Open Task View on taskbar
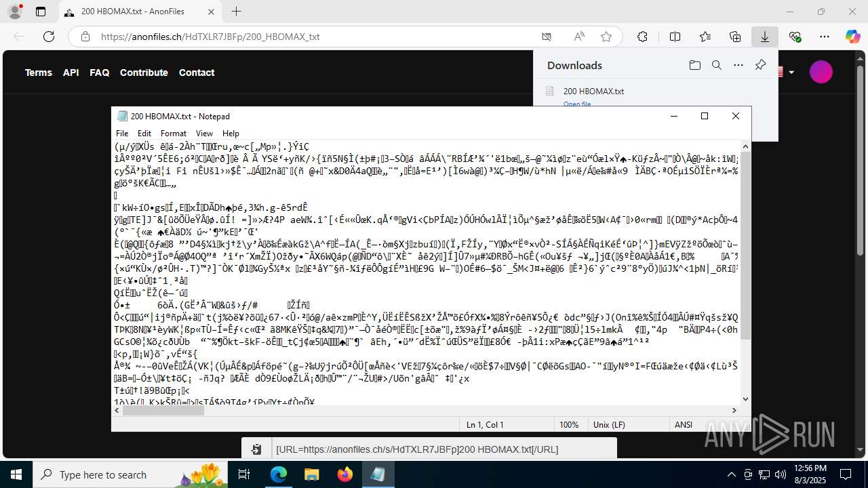This screenshot has width=868, height=488. (x=245, y=474)
